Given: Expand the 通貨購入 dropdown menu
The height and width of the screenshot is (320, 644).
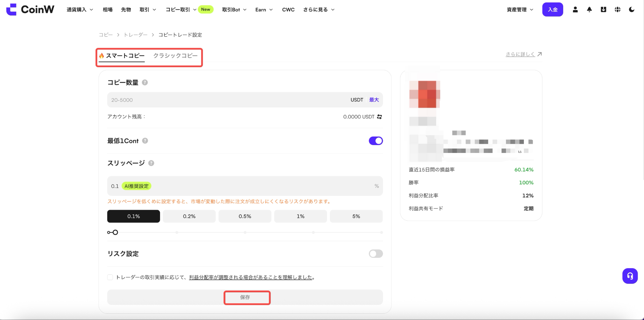Looking at the screenshot, I should [80, 10].
